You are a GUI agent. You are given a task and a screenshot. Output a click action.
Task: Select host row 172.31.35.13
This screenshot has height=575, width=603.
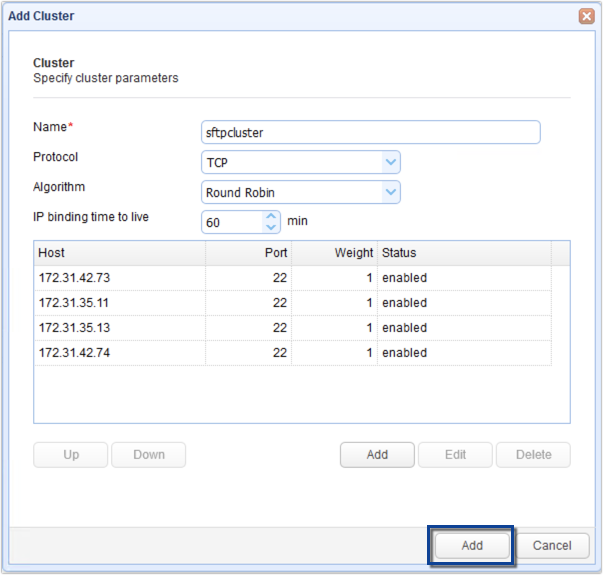[120, 328]
